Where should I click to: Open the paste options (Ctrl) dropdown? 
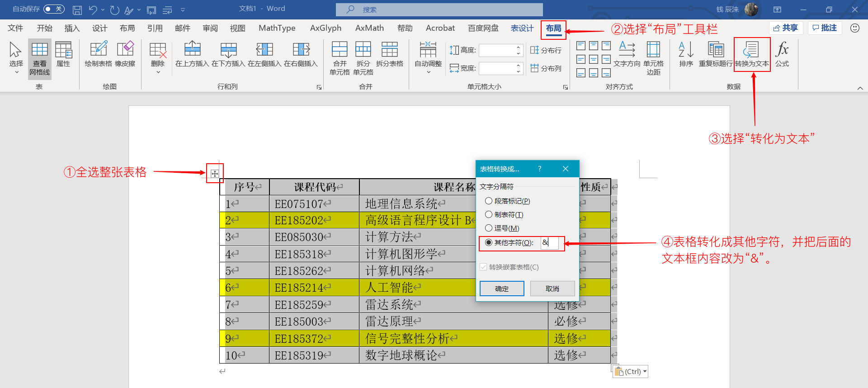631,371
